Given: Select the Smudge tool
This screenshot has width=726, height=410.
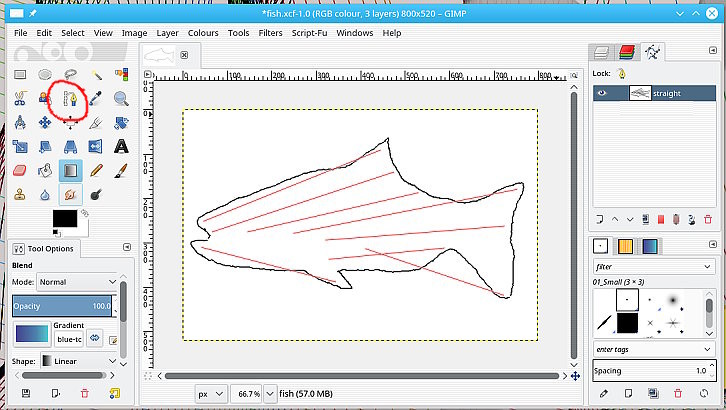Looking at the screenshot, I should [70, 194].
